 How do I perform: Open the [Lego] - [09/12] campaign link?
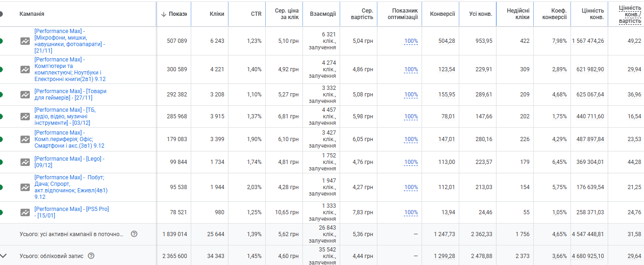69,162
